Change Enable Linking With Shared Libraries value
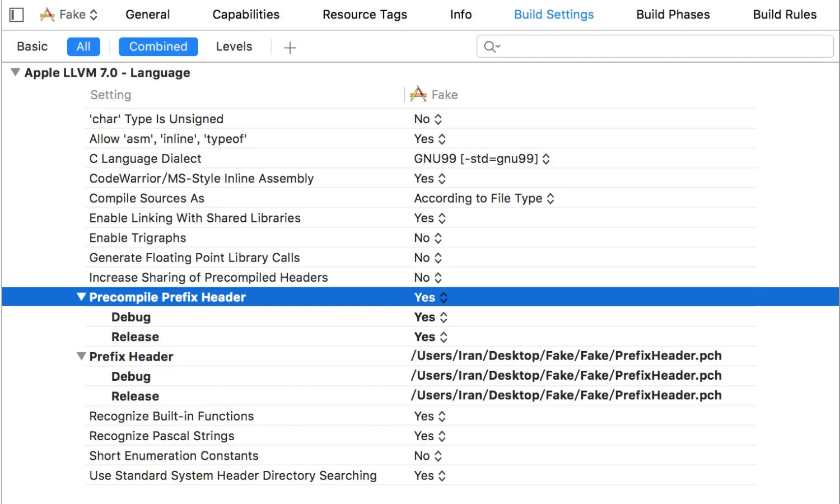Screen dimensions: 840x504 point(430,218)
